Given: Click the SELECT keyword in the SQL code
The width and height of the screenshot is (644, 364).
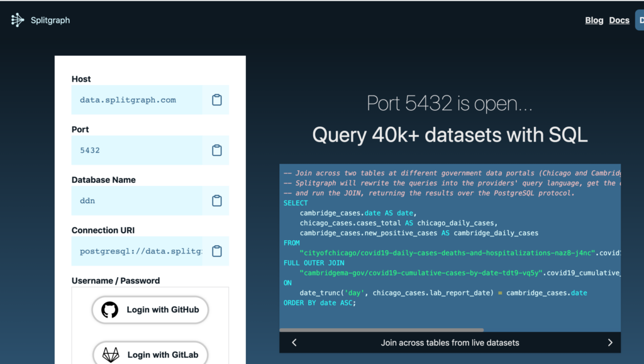Looking at the screenshot, I should [x=296, y=203].
